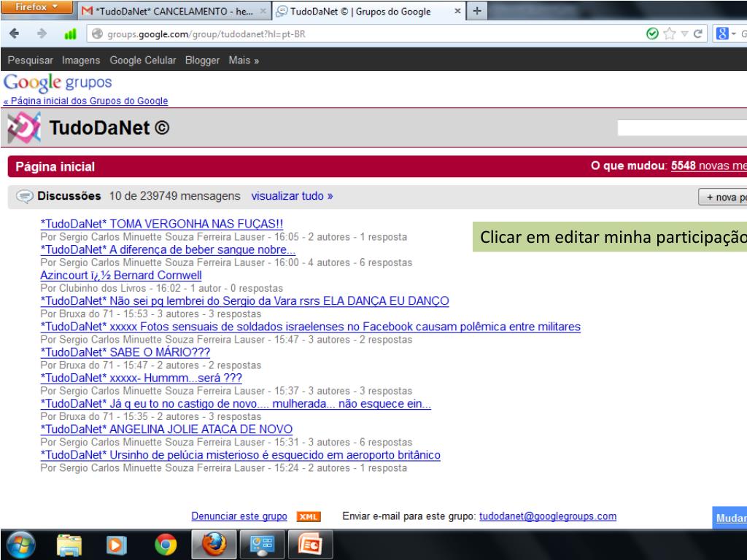This screenshot has width=747, height=560.
Task: Open the Firefox menu button
Action: coord(36,7)
